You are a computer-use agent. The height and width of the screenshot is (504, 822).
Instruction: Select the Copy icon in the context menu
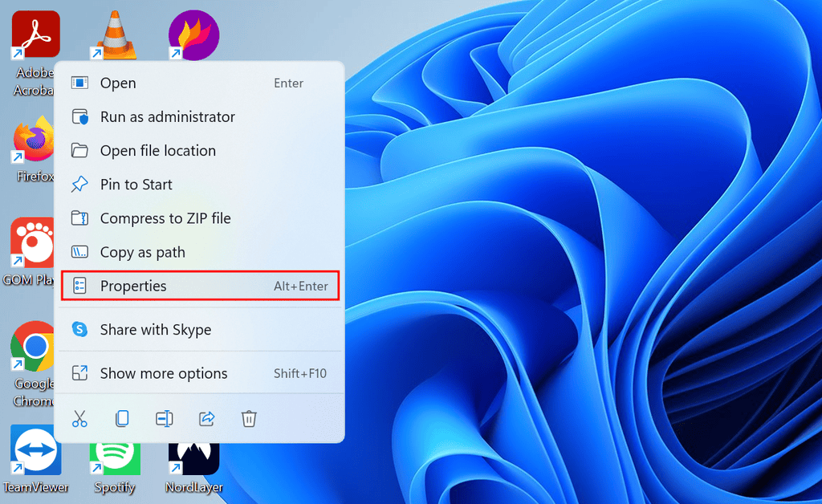[x=121, y=418]
